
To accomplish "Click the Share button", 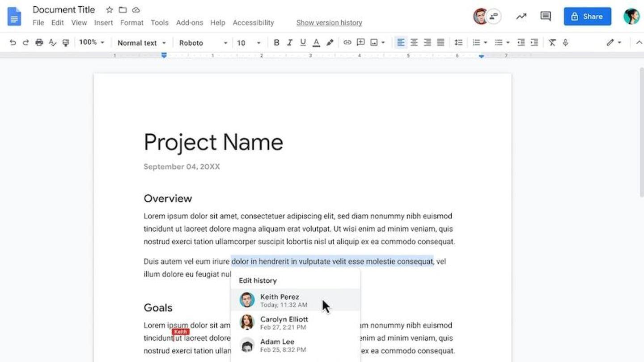I will [x=587, y=17].
